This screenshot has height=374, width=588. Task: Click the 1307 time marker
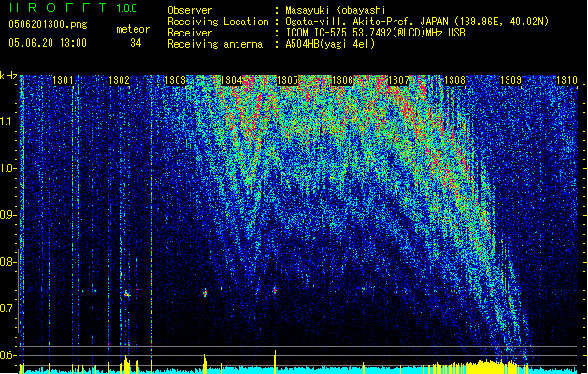click(x=398, y=80)
